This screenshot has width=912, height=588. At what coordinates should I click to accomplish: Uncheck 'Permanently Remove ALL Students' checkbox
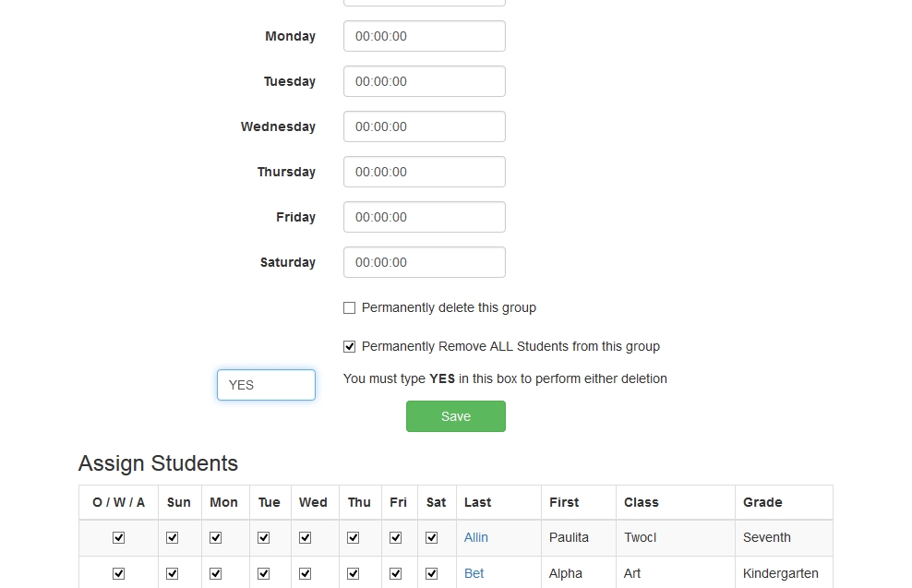pos(349,347)
